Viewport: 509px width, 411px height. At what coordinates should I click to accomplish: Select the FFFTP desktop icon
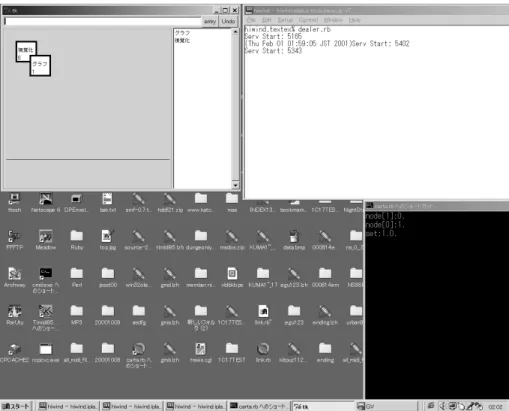pos(14,240)
